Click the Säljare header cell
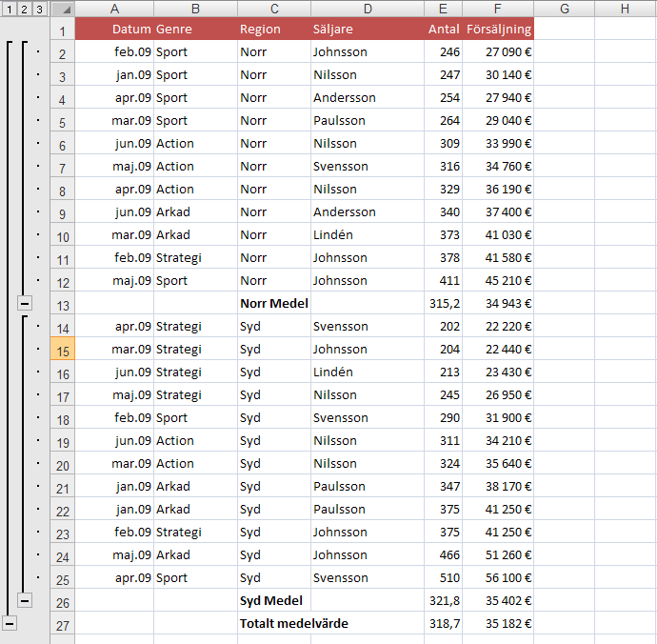Viewport: 657px width, 644px height. (368, 29)
